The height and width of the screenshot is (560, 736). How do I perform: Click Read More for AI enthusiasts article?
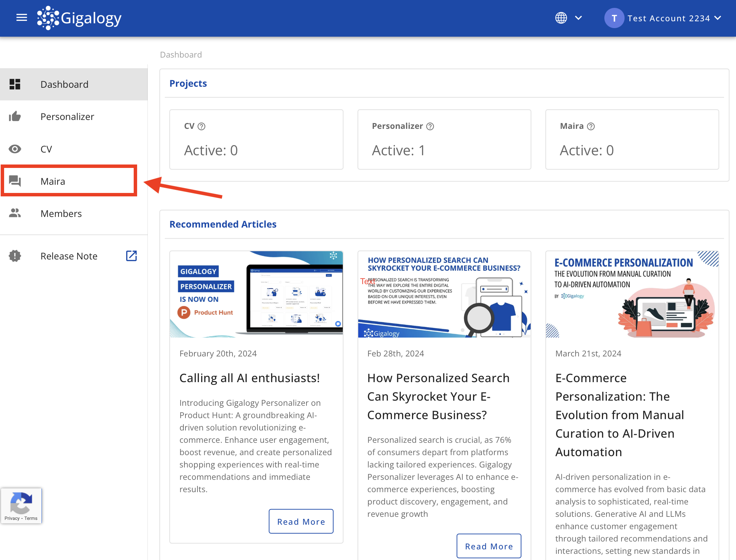(x=301, y=521)
